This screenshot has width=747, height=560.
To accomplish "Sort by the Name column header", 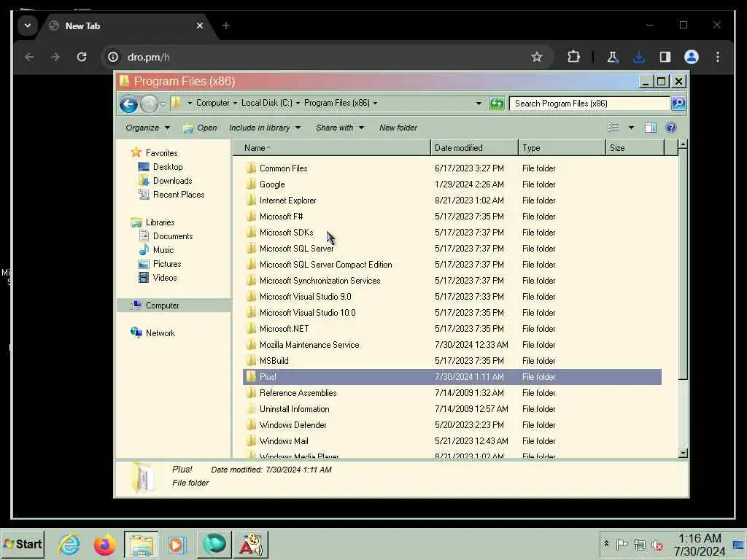I will tap(331, 147).
